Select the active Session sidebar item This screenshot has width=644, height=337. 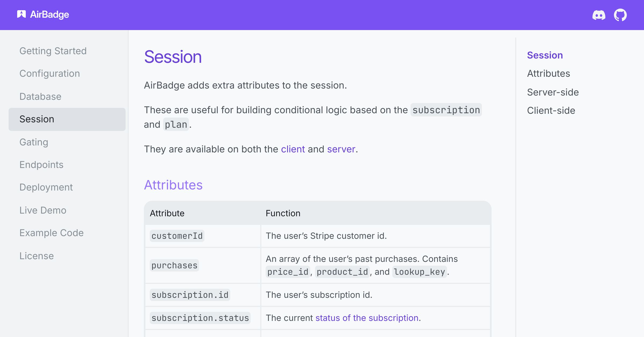pyautogui.click(x=67, y=119)
